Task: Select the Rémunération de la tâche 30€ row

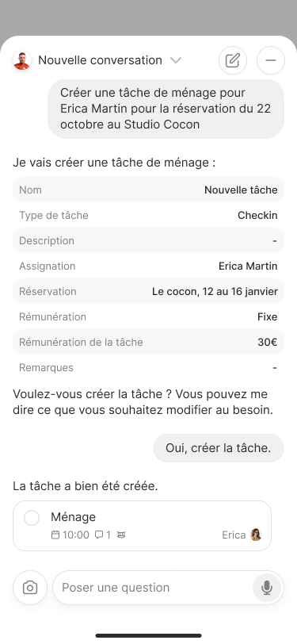Action: pyautogui.click(x=149, y=342)
